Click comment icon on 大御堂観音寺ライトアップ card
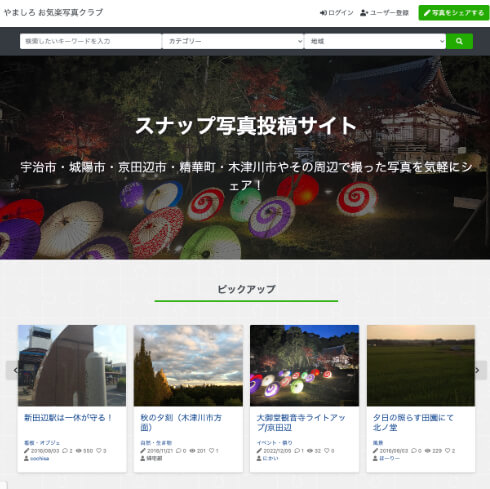The height and width of the screenshot is (489, 490). [297, 451]
